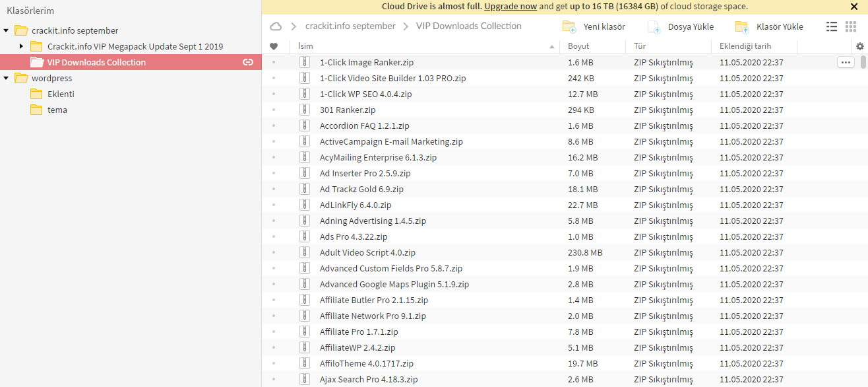Select file name 1-Click Image Ranker.zip
Viewport: 868px width, 387px height.
pyautogui.click(x=367, y=62)
